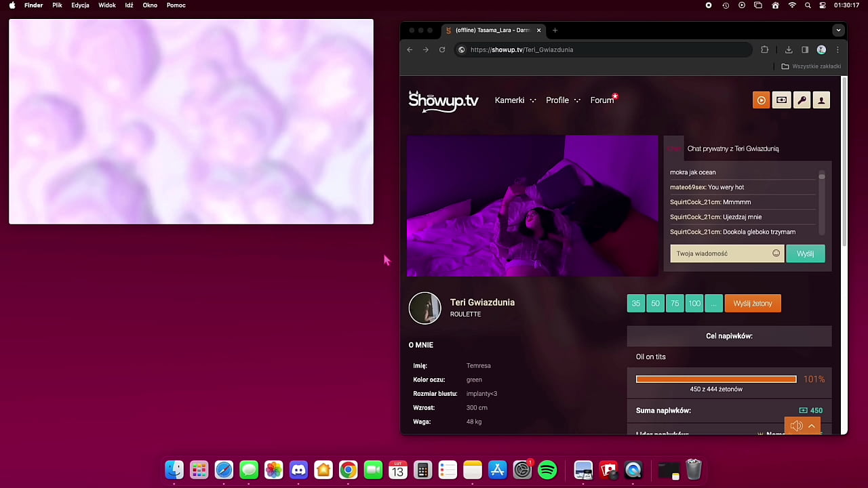
Task: Click the teal Wyślij send button
Action: click(805, 253)
